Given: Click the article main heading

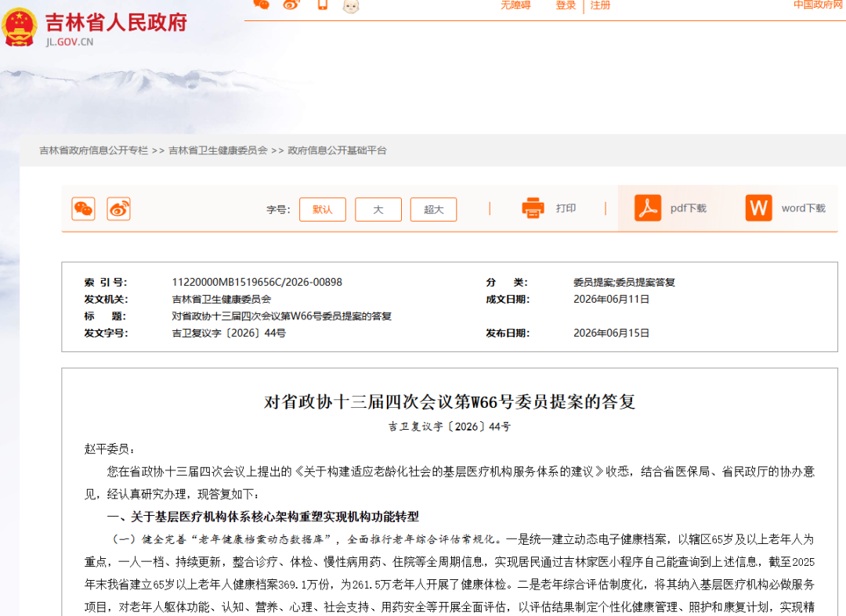Looking at the screenshot, I should point(450,402).
